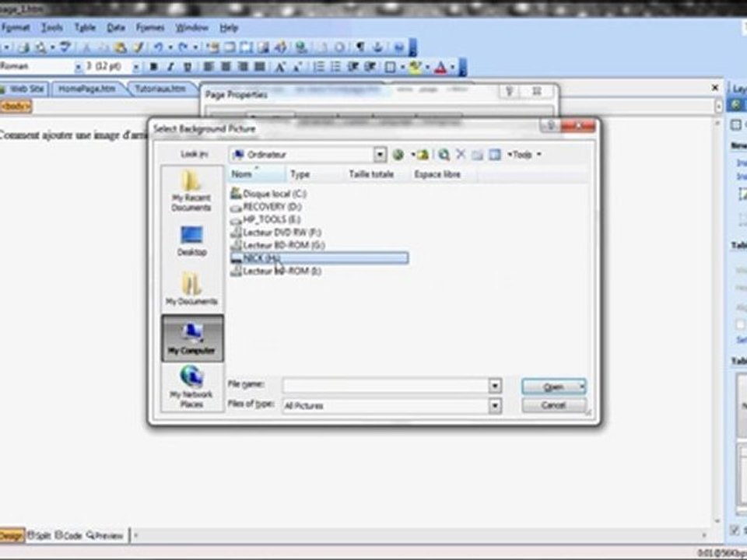Sort by the Nom column header
Viewport: 747px width, 560px height.
[x=257, y=174]
